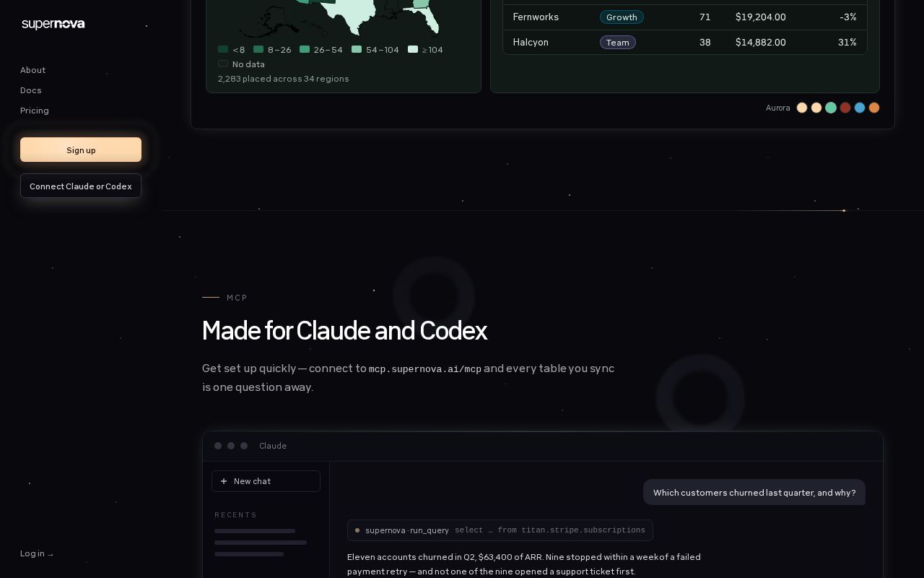Click 'Made for Claude and Codex' heading
Image resolution: width=924 pixels, height=578 pixels.
[x=344, y=331]
